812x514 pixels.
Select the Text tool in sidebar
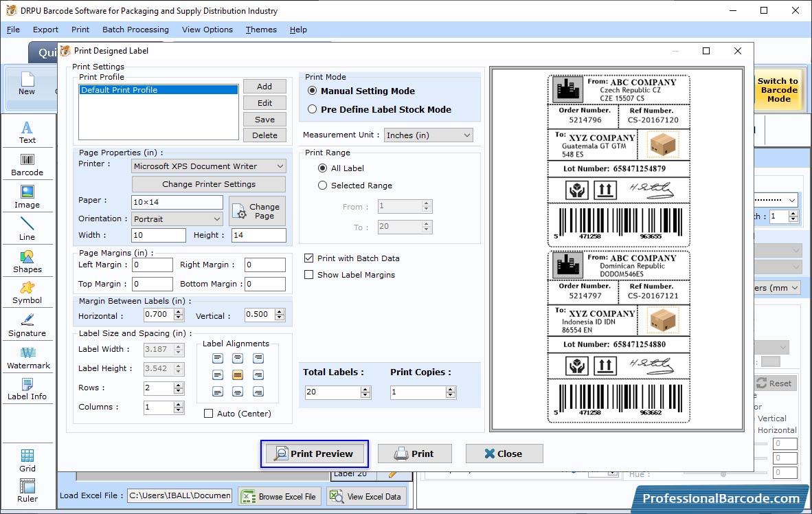click(27, 132)
